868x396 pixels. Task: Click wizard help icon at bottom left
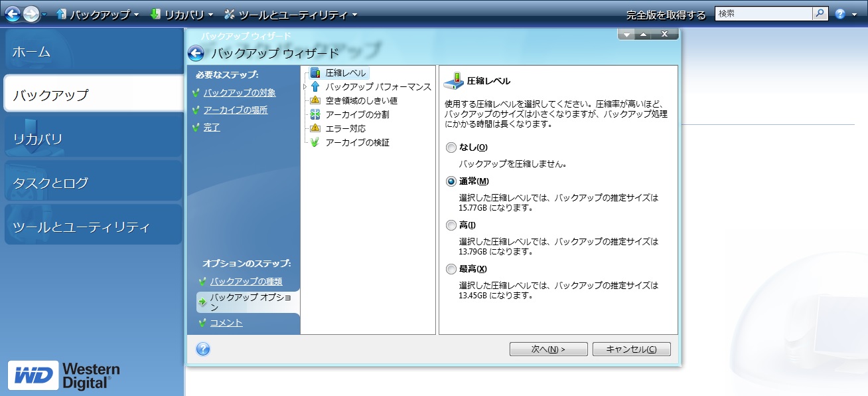click(203, 349)
